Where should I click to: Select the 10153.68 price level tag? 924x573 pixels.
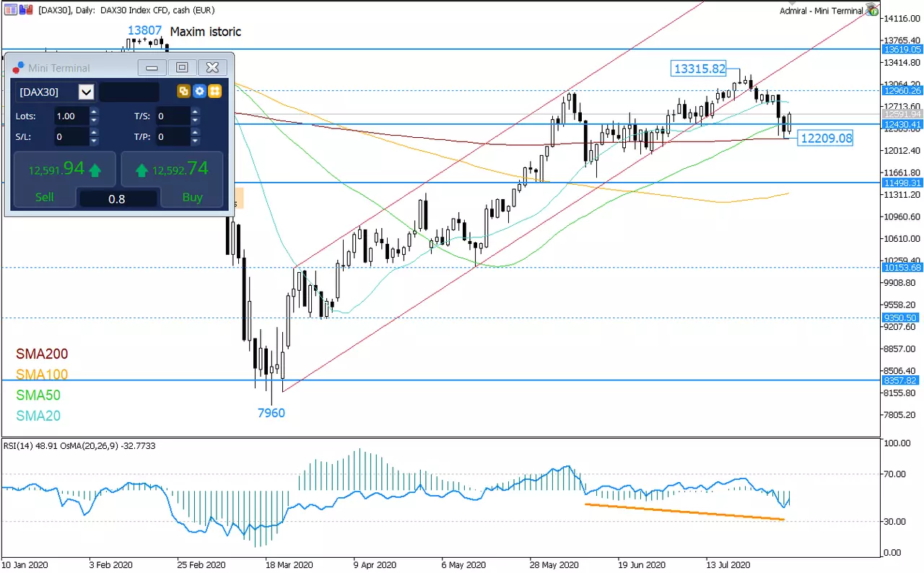point(902,267)
